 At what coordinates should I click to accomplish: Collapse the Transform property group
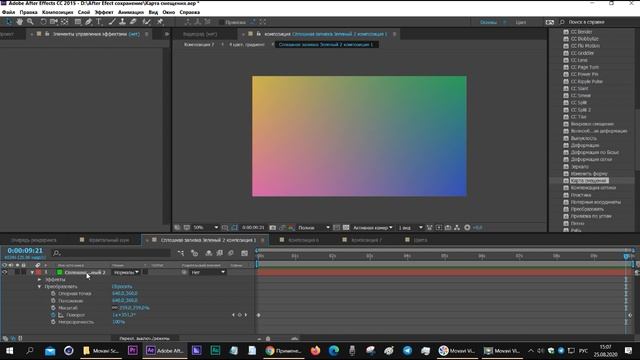point(39,287)
